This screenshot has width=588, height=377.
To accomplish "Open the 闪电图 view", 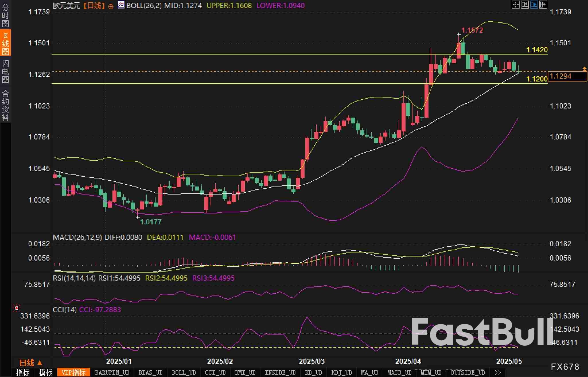I will (x=5, y=71).
